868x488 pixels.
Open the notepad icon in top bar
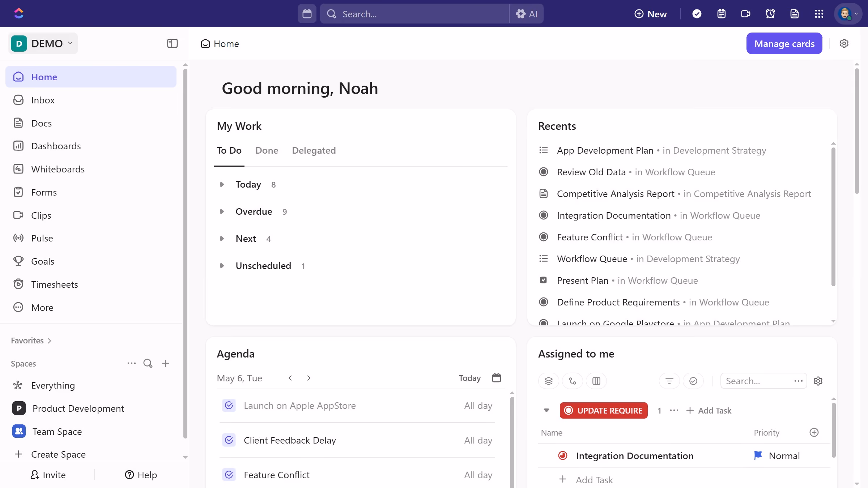click(x=721, y=14)
